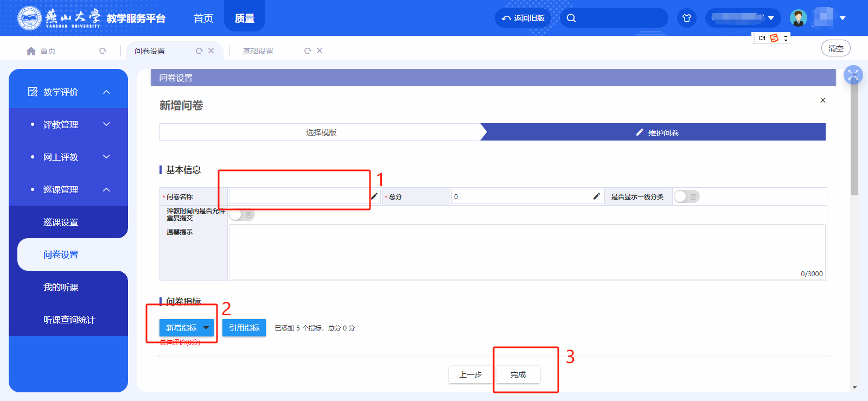This screenshot has height=401, width=868.
Task: Toggle 评教时间内是否允许重复提交 switch
Action: 241,215
